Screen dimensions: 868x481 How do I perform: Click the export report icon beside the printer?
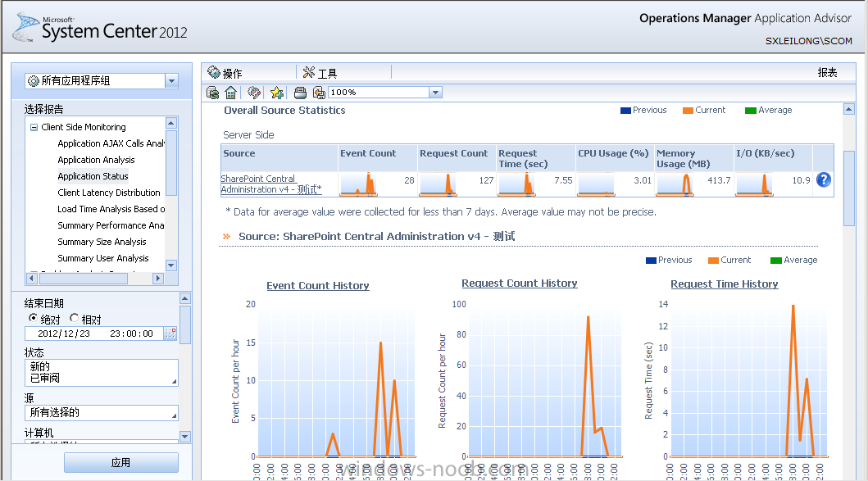click(x=318, y=93)
